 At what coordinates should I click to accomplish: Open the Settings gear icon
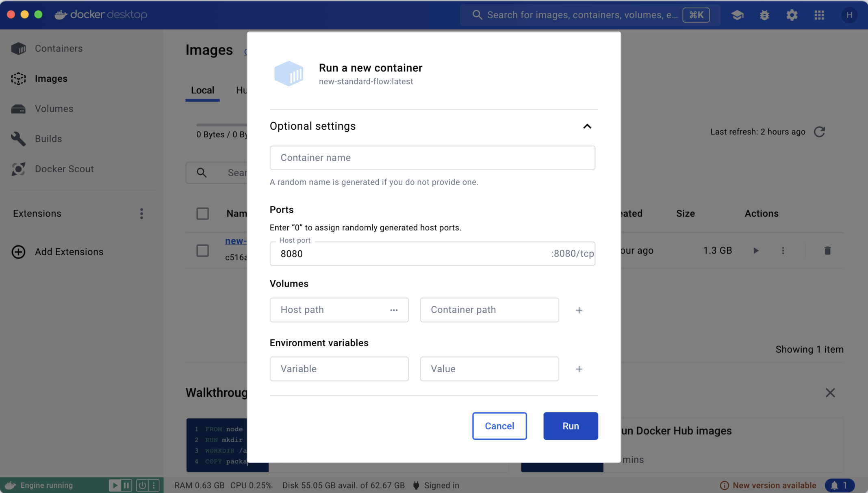pyautogui.click(x=792, y=15)
